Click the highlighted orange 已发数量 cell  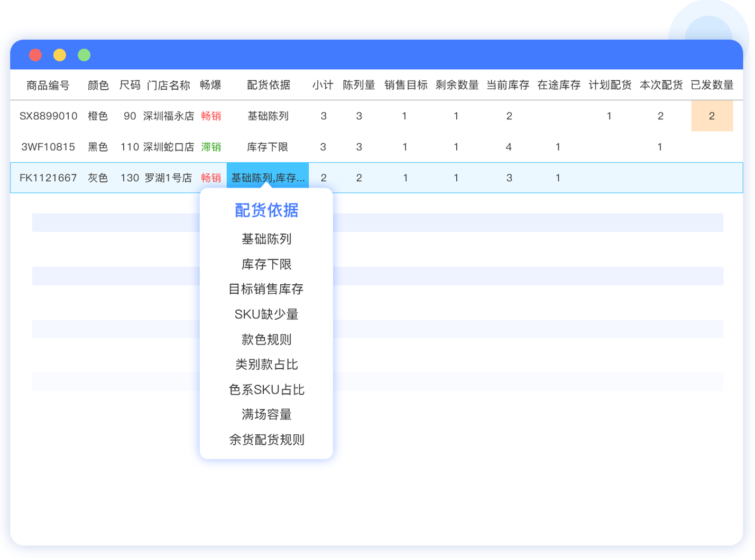[712, 116]
